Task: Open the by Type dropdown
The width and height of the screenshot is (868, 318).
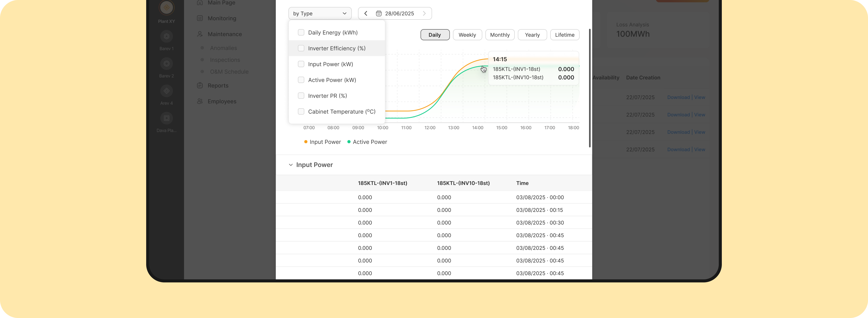Action: [x=320, y=13]
